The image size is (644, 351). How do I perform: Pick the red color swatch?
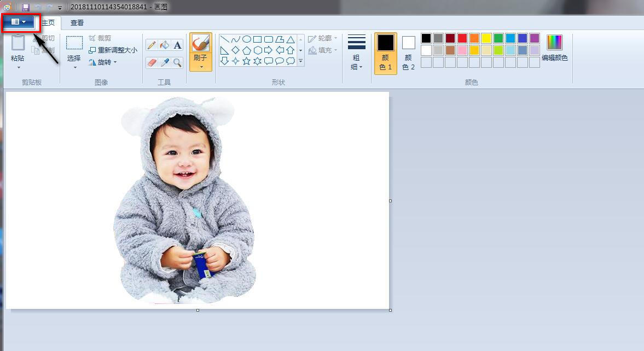pyautogui.click(x=462, y=38)
